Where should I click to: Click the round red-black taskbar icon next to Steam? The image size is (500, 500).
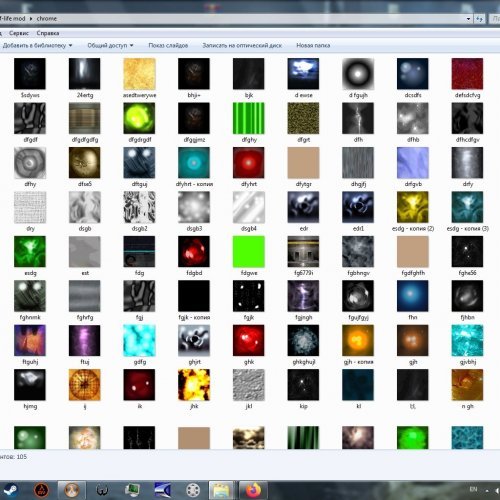pyautogui.click(x=41, y=490)
